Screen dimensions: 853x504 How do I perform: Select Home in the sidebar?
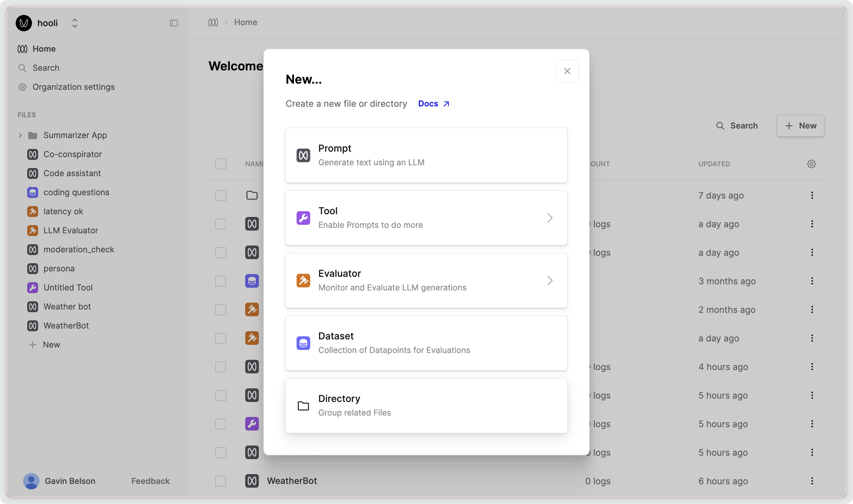tap(44, 49)
